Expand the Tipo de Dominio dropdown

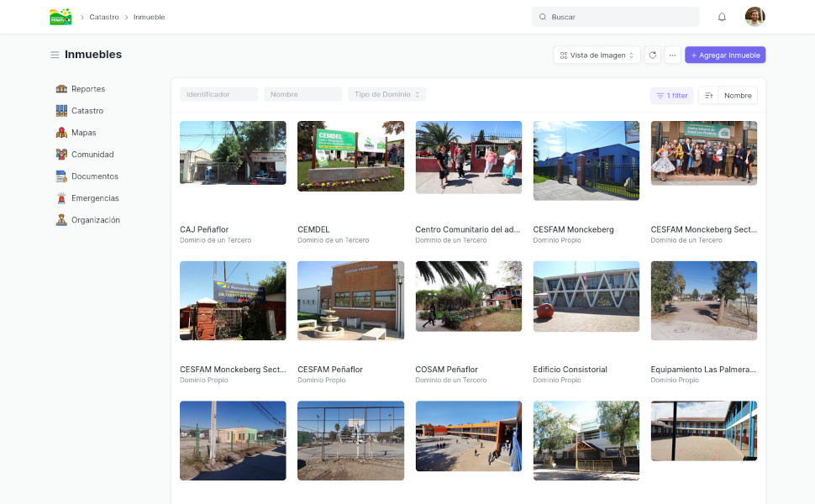386,95
